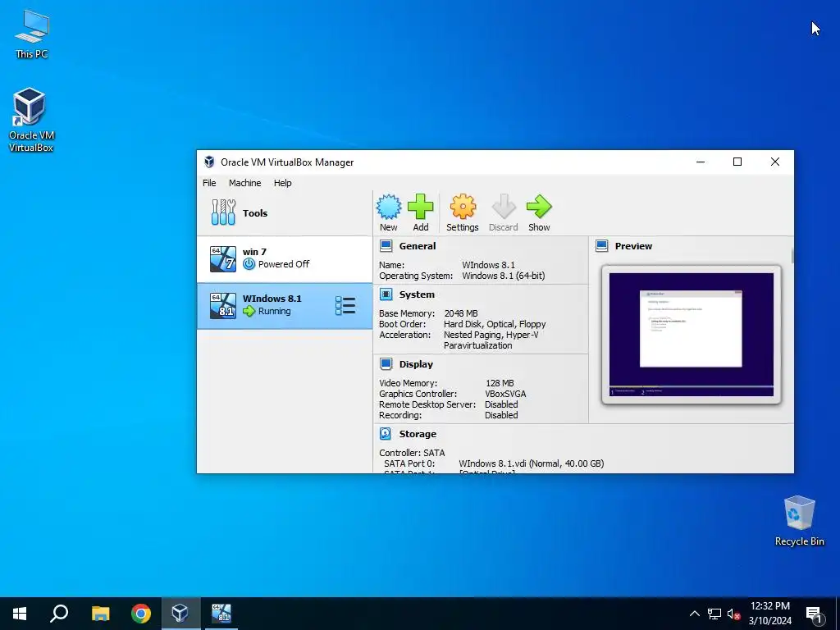Click the green Show arrow
Image resolution: width=840 pixels, height=630 pixels.
(539, 207)
